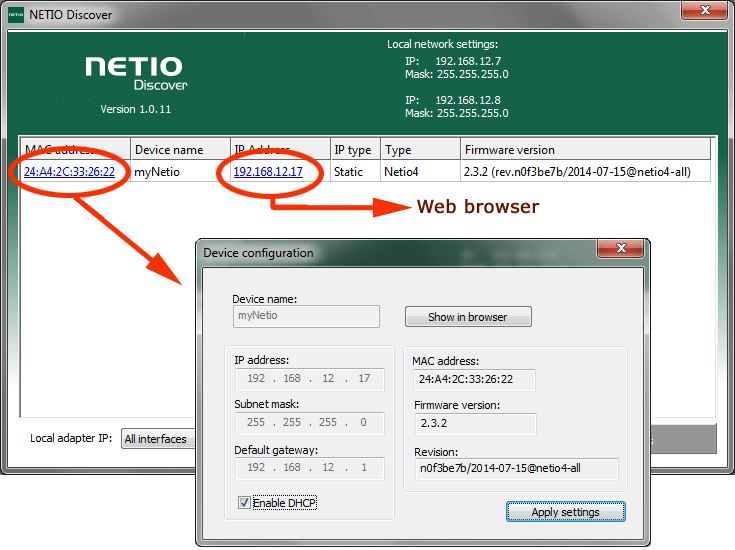
Task: Open the MAC address link 24:A4:2C:33:26:22
Action: [69, 172]
